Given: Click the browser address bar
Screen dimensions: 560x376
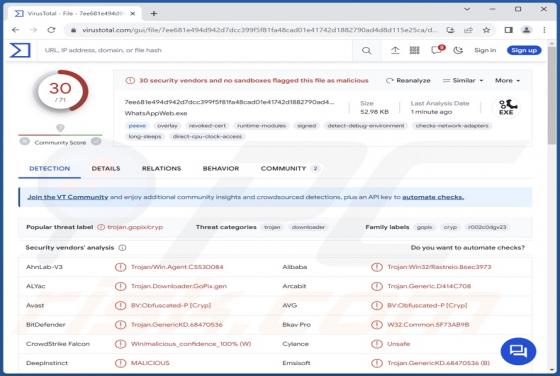Looking at the screenshot, I should pos(259,30).
